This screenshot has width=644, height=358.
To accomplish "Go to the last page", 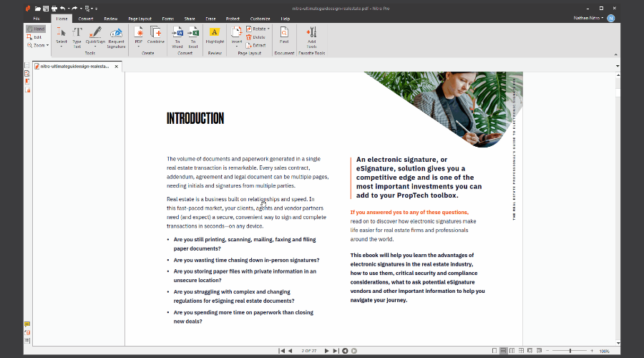I will [336, 351].
